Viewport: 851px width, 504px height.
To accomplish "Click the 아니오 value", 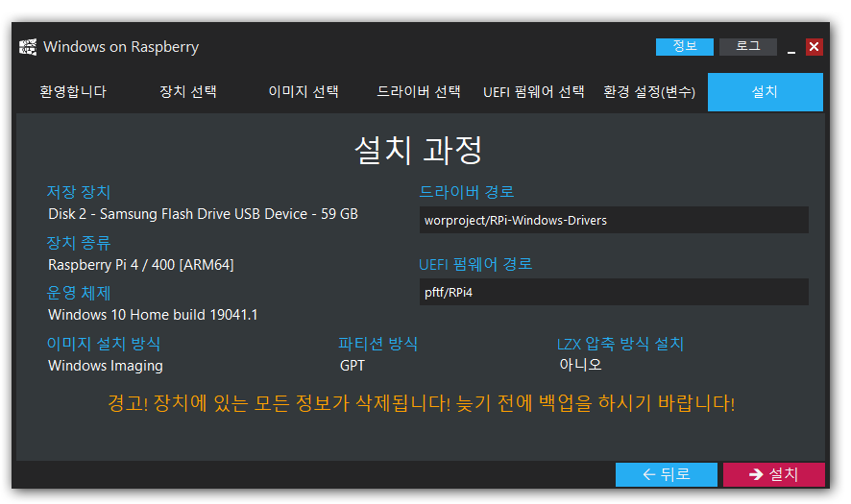I will [x=581, y=365].
